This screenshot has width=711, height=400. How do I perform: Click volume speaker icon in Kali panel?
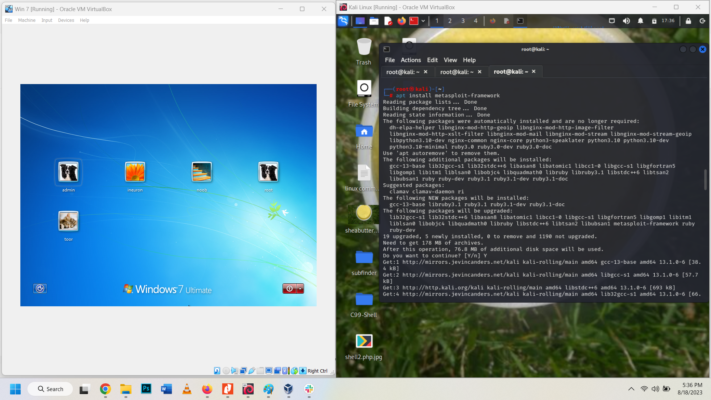coord(626,21)
